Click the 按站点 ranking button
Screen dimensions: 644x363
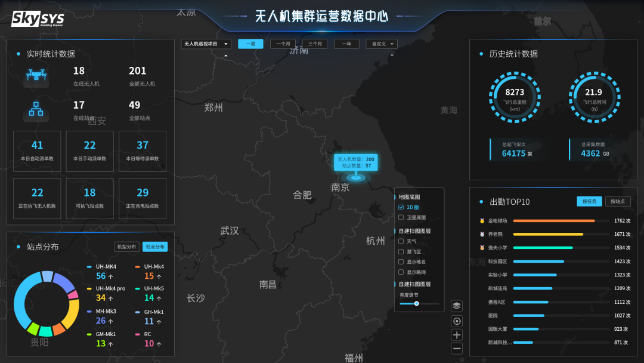pyautogui.click(x=617, y=201)
